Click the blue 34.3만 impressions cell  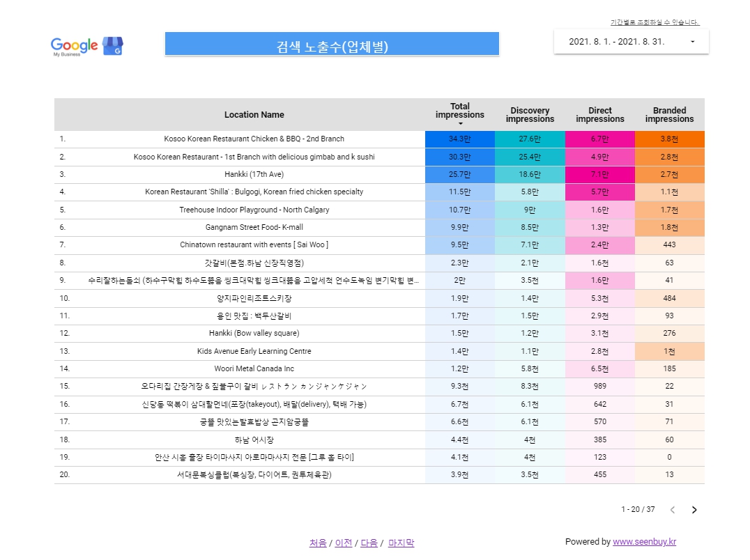tap(460, 139)
